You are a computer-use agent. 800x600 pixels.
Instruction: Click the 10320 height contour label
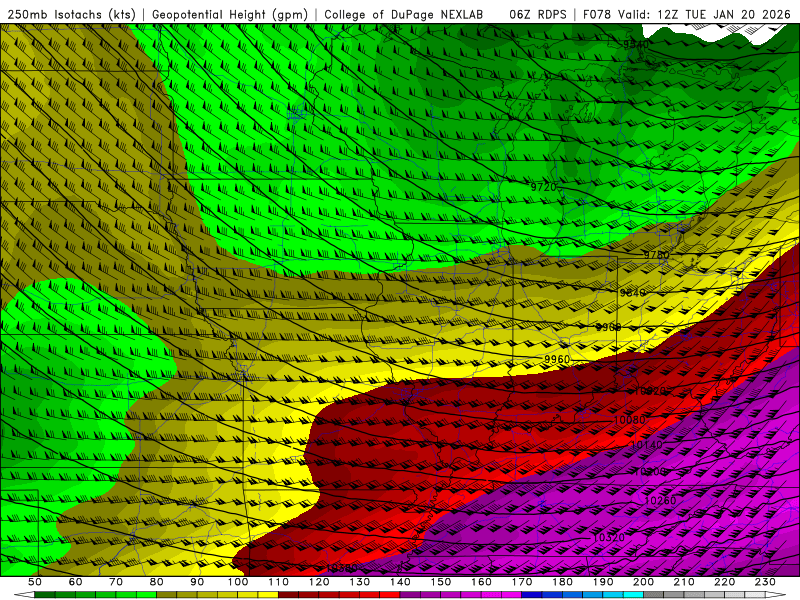click(x=609, y=537)
